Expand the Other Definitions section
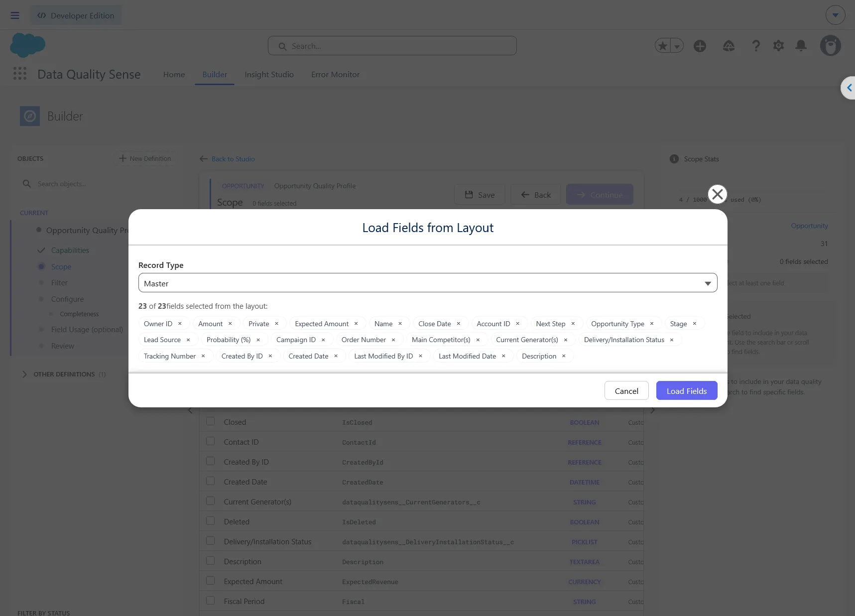 24,374
